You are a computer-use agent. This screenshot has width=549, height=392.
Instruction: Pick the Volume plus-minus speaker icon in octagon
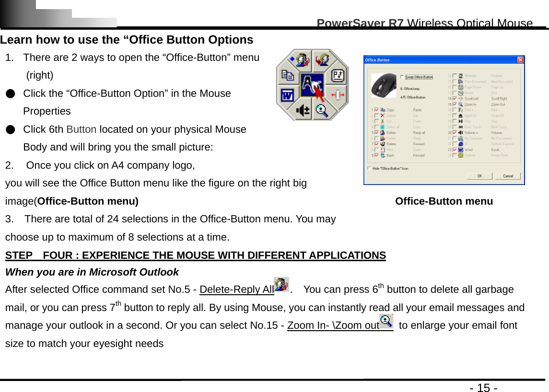[x=303, y=111]
